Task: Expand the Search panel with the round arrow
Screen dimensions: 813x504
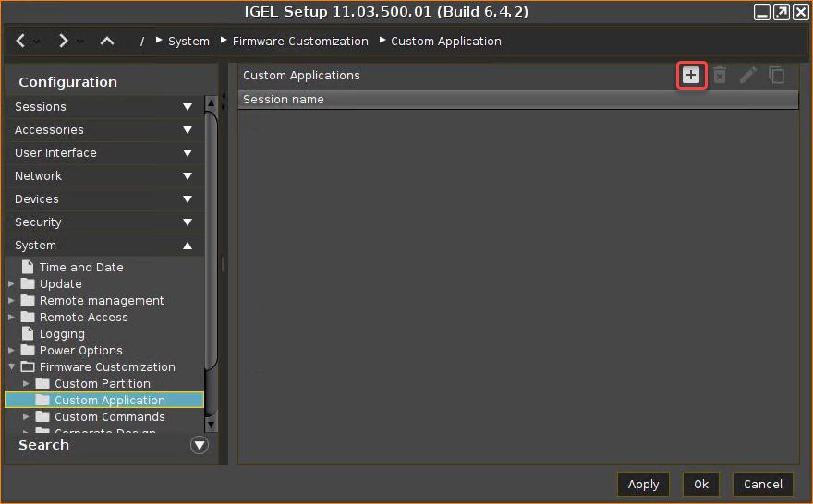Action: coord(200,445)
